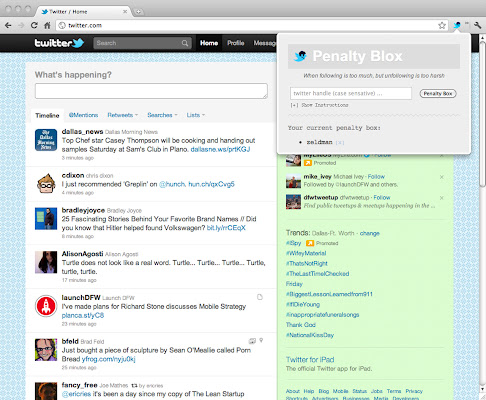
Task: Dismiss the dfwtweetup follow suggestion
Action: [x=442, y=198]
